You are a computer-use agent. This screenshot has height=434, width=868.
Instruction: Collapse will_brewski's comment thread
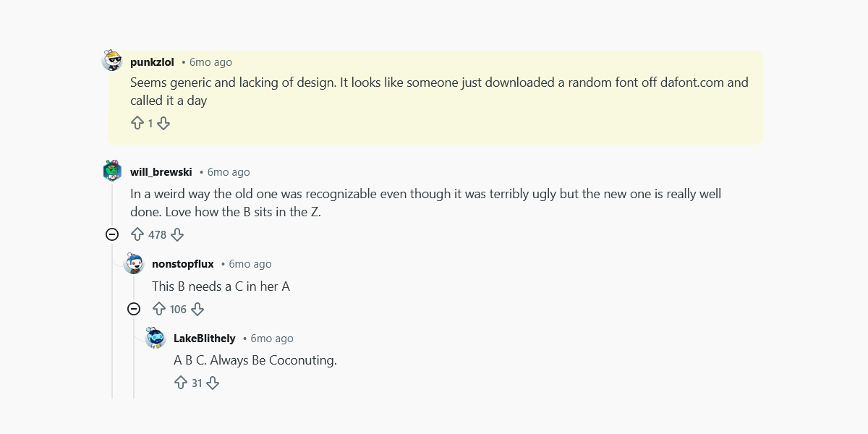click(112, 234)
